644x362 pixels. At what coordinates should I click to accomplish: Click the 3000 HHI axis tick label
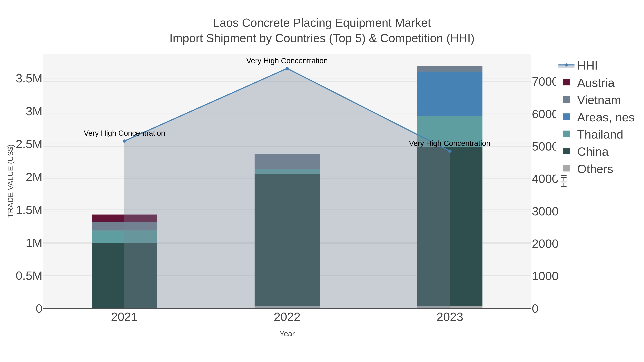pyautogui.click(x=545, y=212)
